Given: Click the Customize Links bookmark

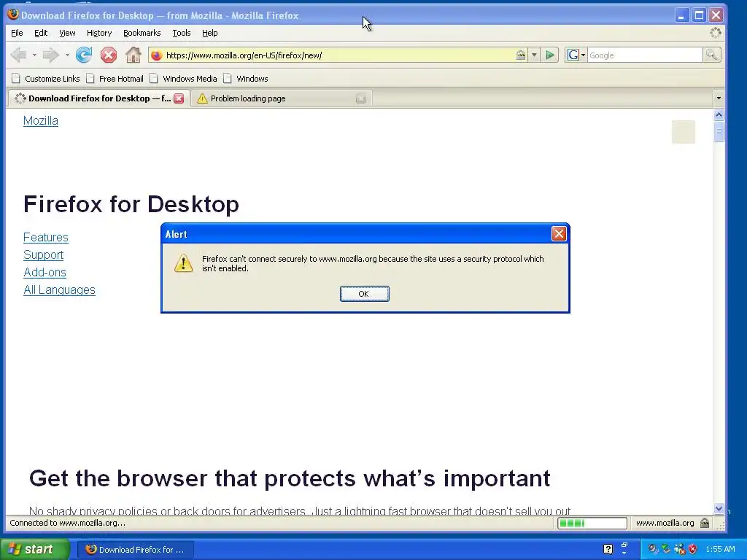Looking at the screenshot, I should tap(46, 79).
